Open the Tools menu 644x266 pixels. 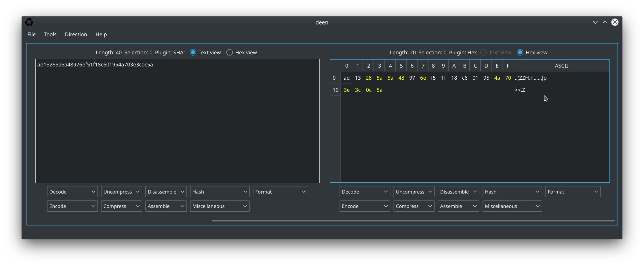click(50, 34)
